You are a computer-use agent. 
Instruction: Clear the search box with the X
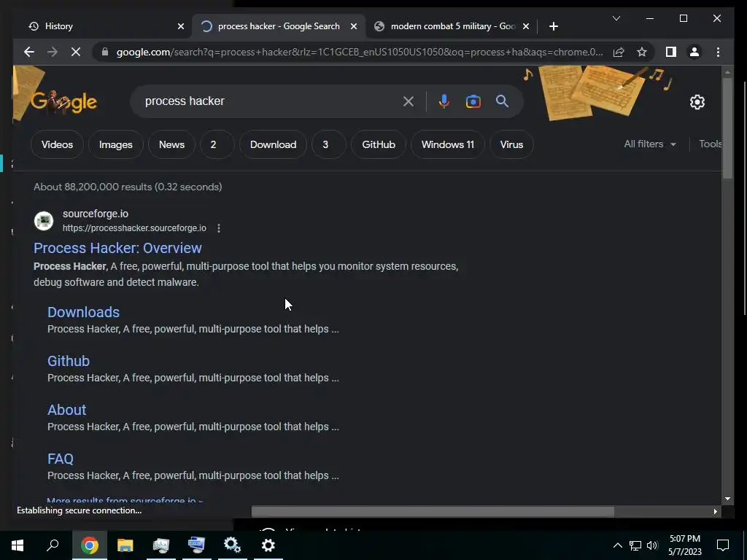(x=409, y=101)
